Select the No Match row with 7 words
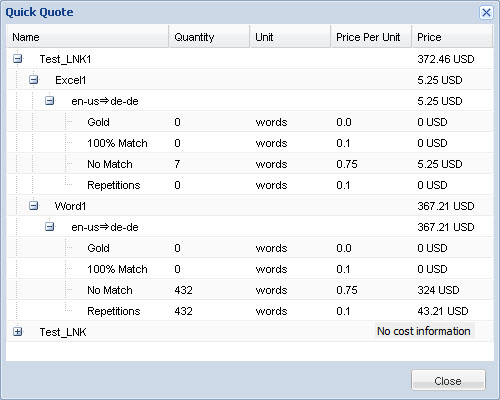This screenshot has height=400, width=500. 250,164
